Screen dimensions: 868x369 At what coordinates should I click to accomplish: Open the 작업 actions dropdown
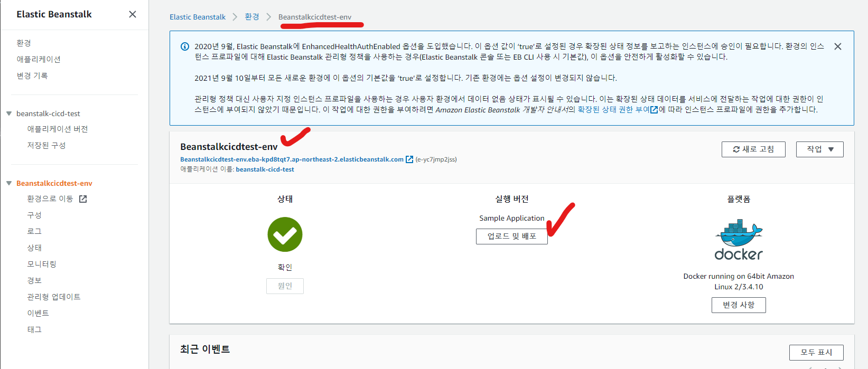(x=820, y=149)
